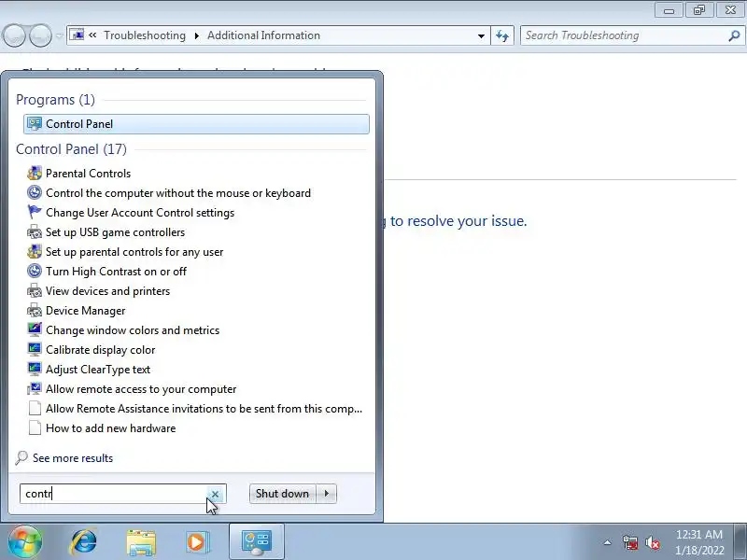Click the Device Manager icon
Screen dimensions: 747x560
35,311
